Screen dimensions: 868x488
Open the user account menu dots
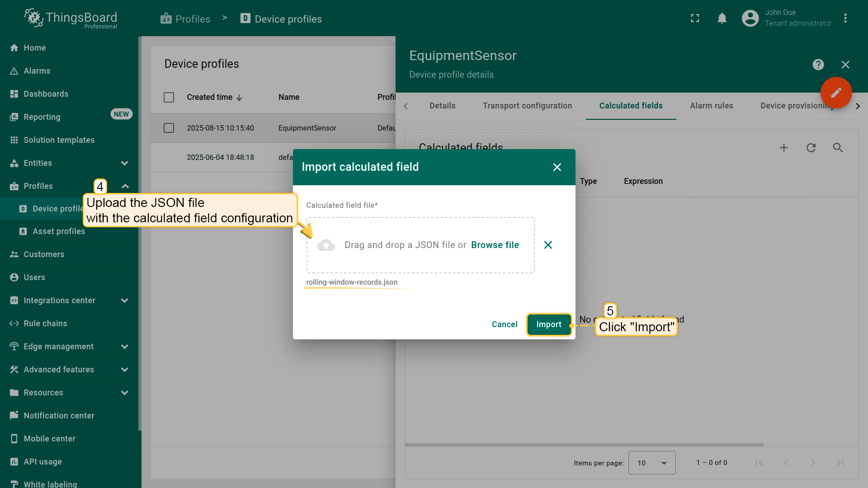[845, 19]
